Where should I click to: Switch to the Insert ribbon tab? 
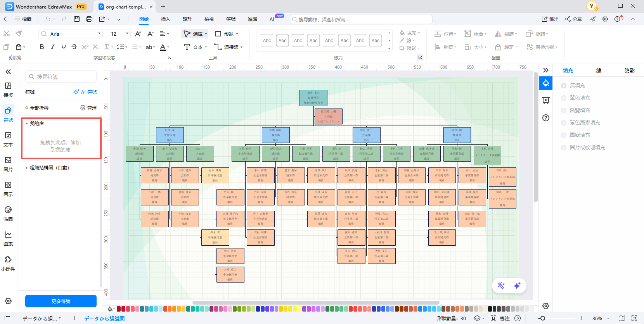165,19
